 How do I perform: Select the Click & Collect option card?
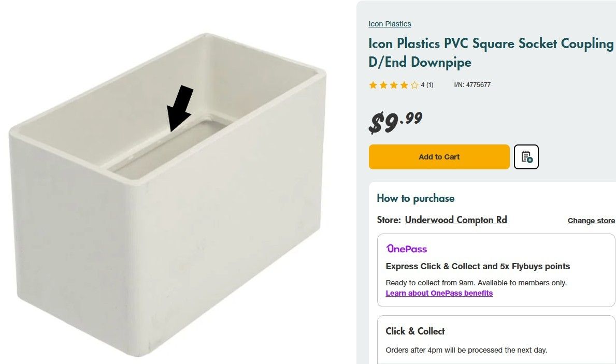[495, 339]
